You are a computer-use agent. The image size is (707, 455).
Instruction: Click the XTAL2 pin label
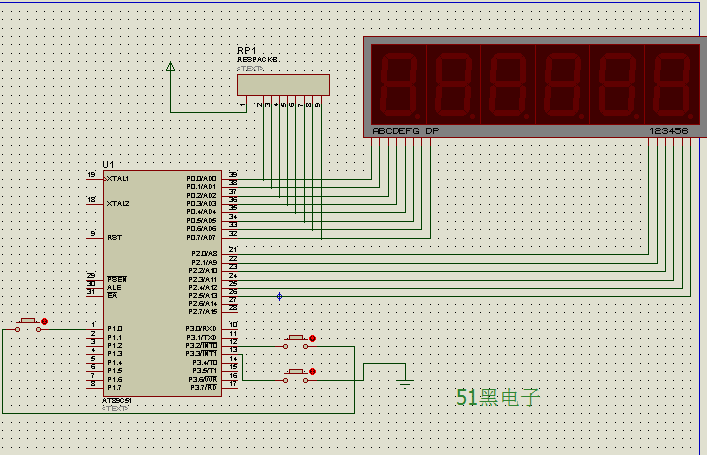118,203
